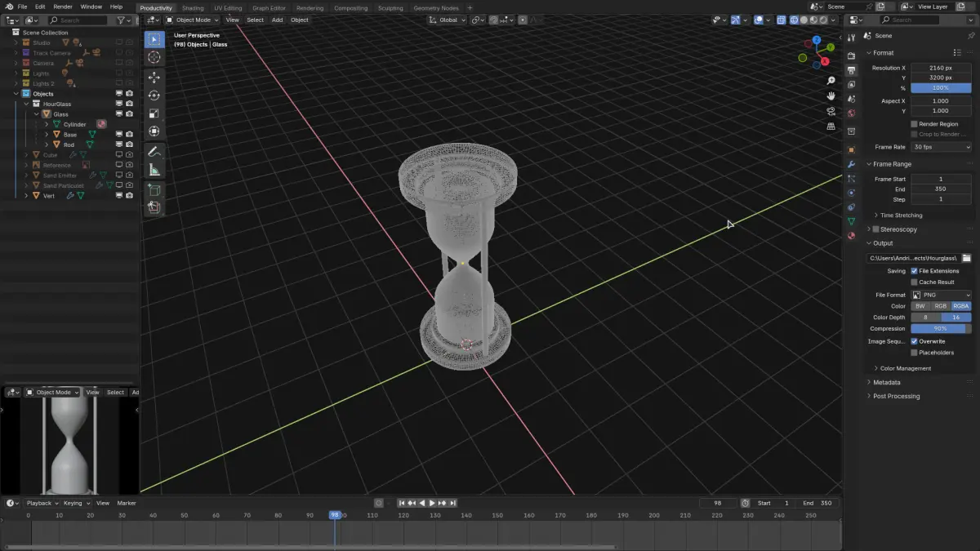Expand the Cylinder item in outliner
This screenshot has width=980, height=551.
coord(47,124)
